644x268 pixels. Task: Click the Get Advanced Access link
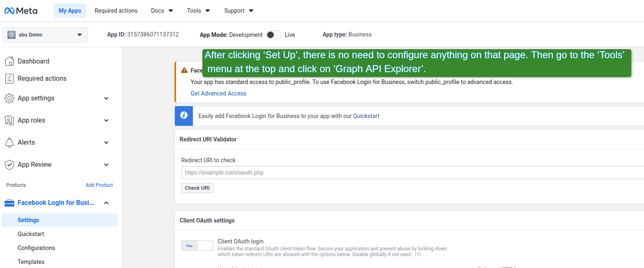click(218, 93)
